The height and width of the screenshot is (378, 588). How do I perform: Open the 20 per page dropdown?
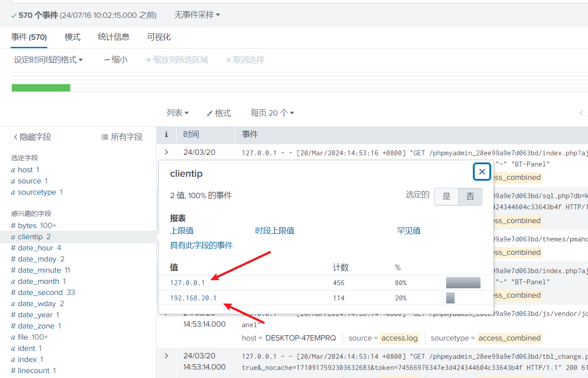(x=272, y=113)
